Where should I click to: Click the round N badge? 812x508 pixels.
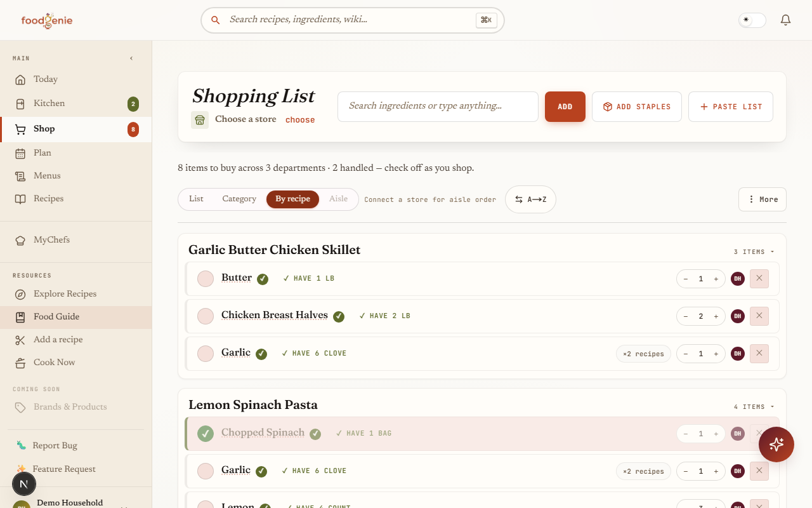point(24,485)
